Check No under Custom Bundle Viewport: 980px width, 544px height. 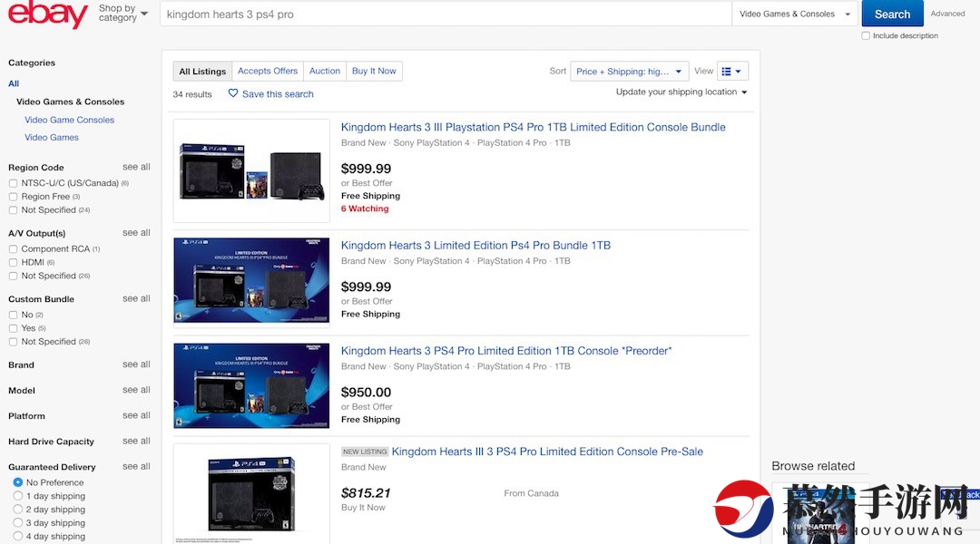13,315
